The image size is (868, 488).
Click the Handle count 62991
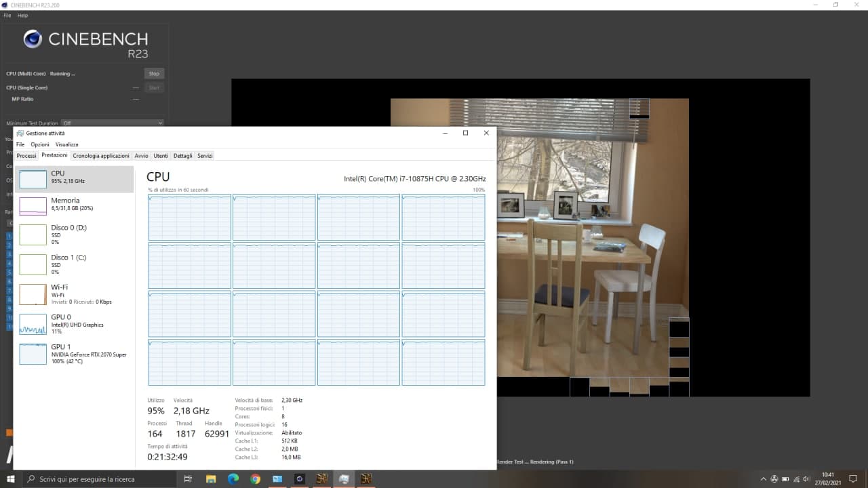217,434
